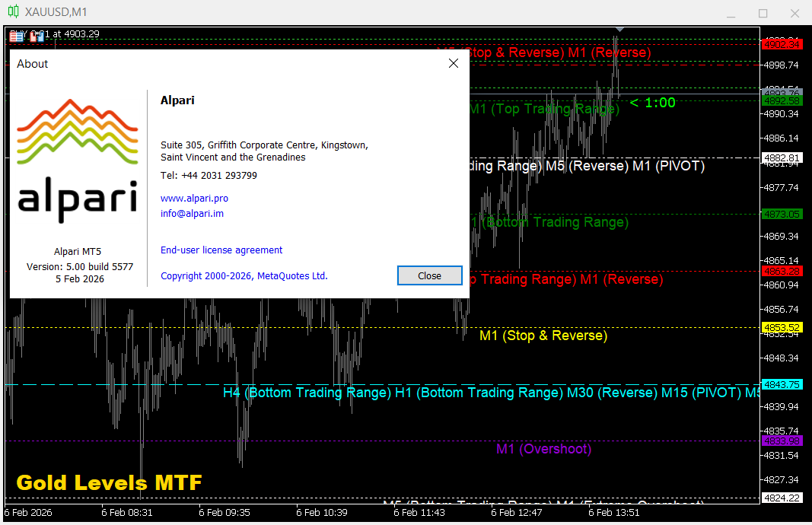Close the About dialog with the X
812x525 pixels.
(453, 63)
